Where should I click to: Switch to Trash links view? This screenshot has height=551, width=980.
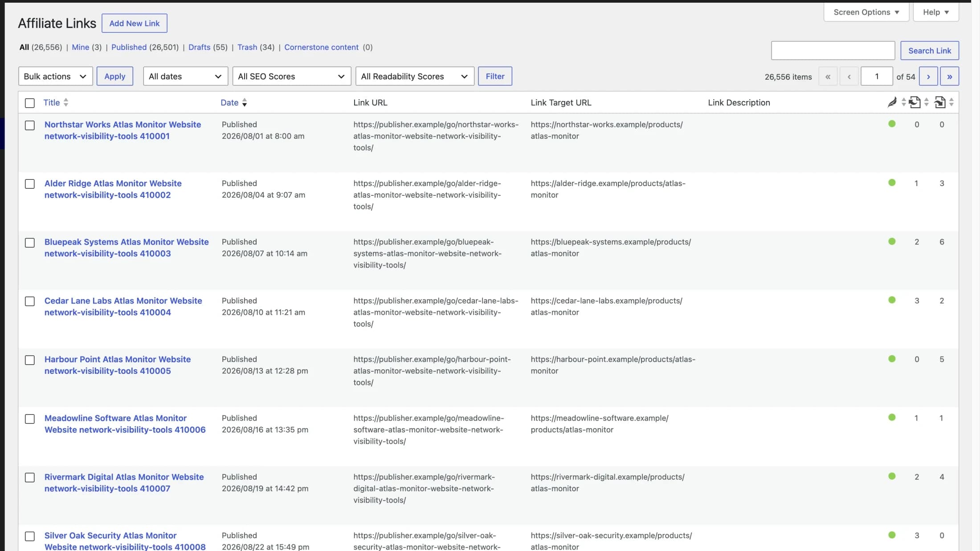click(x=247, y=47)
